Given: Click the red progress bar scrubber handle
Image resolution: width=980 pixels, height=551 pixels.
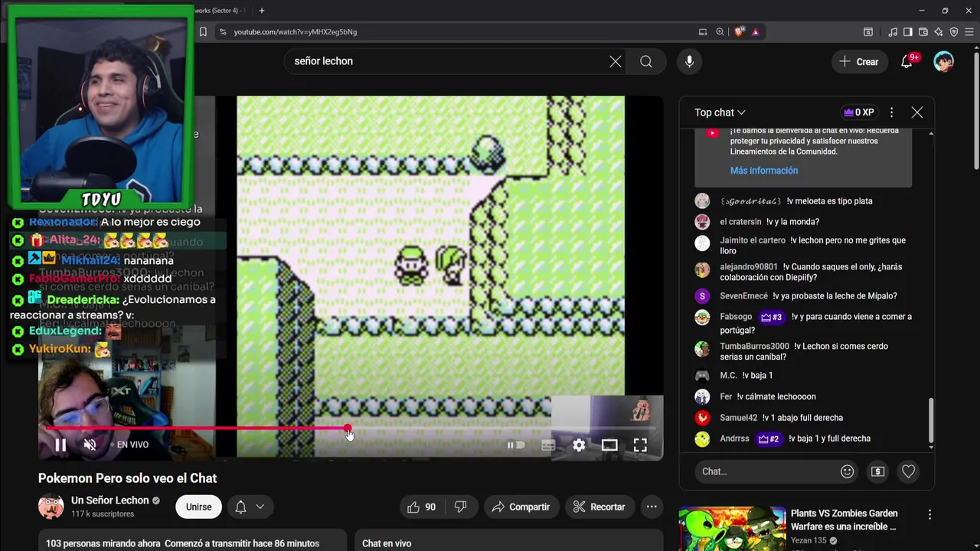Looking at the screenshot, I should (x=348, y=429).
